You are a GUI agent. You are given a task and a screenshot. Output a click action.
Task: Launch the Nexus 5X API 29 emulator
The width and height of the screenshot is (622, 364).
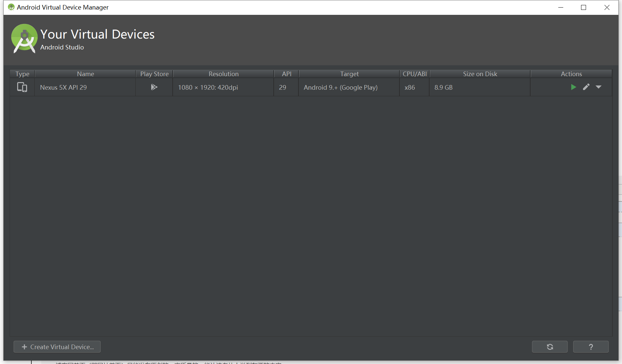click(x=573, y=87)
